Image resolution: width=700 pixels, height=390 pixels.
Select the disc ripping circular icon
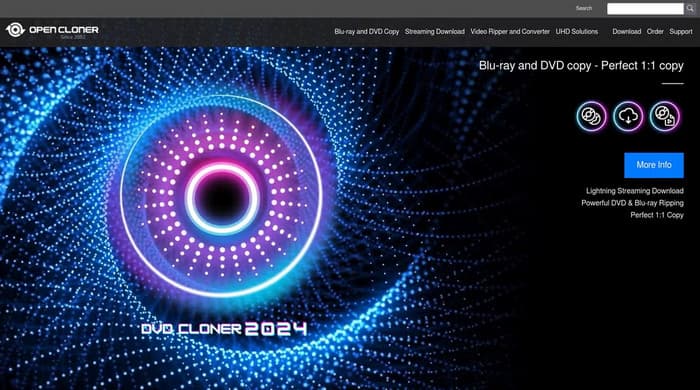tap(665, 117)
